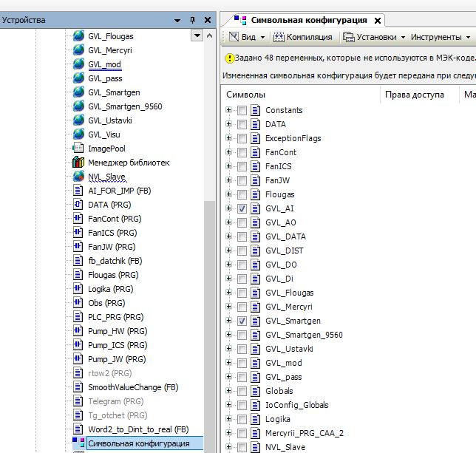
Task: Enable the Constants symbol checkbox
Action: point(242,111)
